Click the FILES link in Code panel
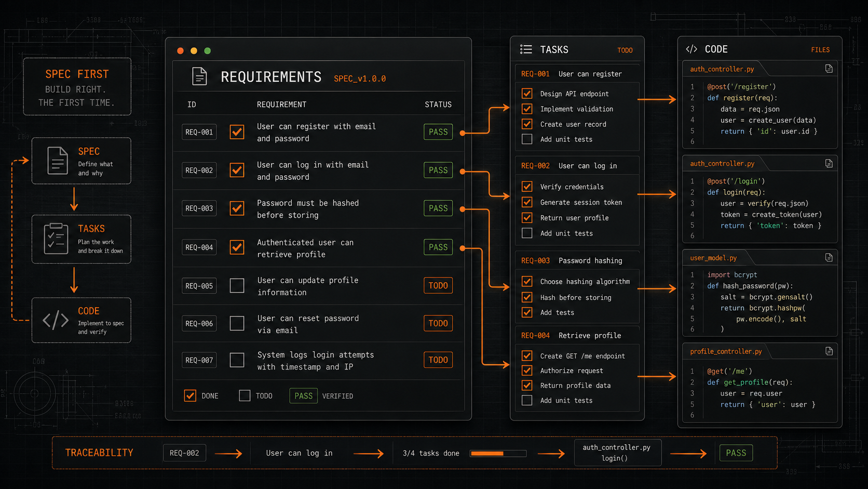868x489 pixels. pyautogui.click(x=820, y=50)
